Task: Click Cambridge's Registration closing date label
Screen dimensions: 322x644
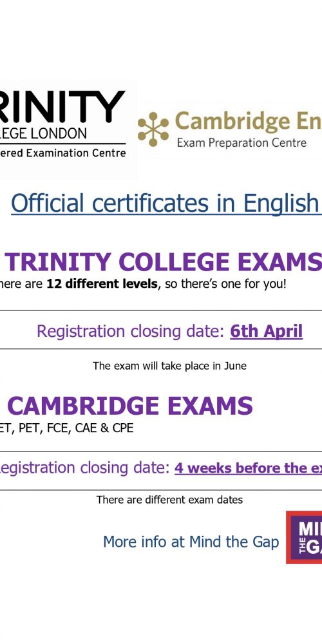Action: coord(85,468)
